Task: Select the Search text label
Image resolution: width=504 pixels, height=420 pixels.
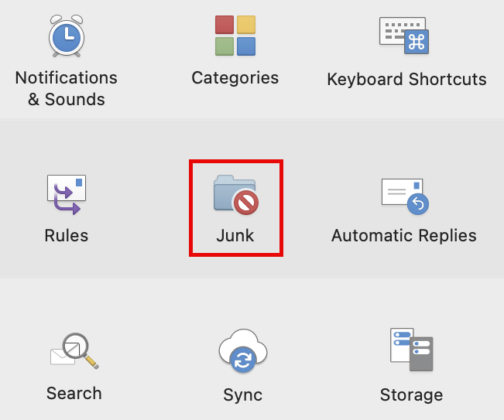Action: pyautogui.click(x=74, y=393)
